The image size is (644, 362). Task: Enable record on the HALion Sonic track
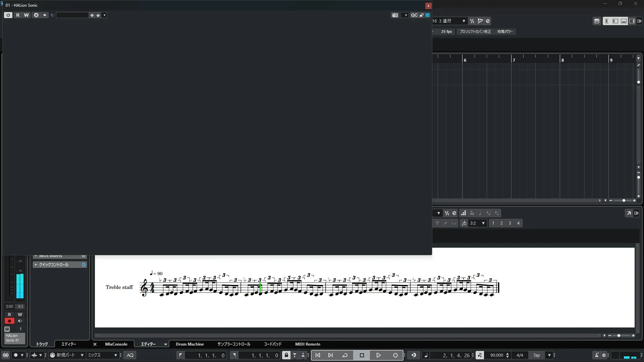[x=9, y=321]
